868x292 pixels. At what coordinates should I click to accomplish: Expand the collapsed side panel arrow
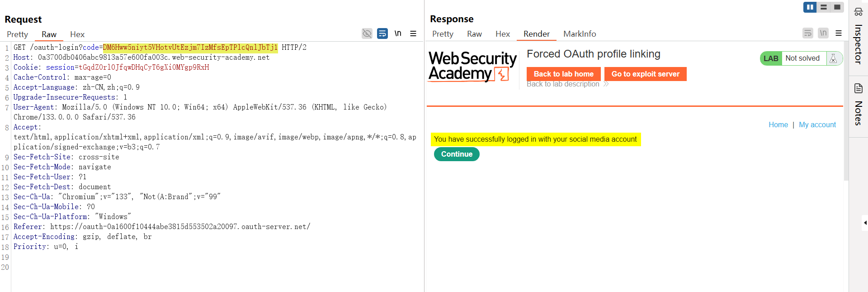point(865,223)
